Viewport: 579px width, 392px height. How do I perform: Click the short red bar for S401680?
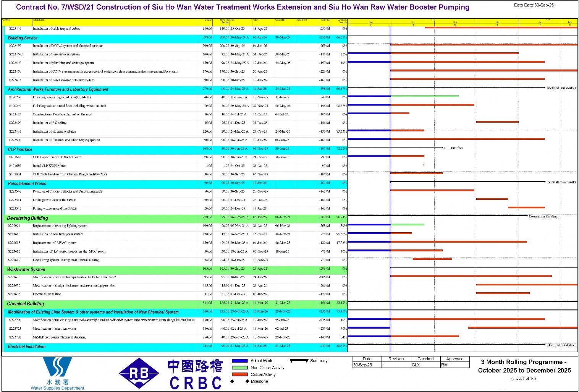[424, 165]
